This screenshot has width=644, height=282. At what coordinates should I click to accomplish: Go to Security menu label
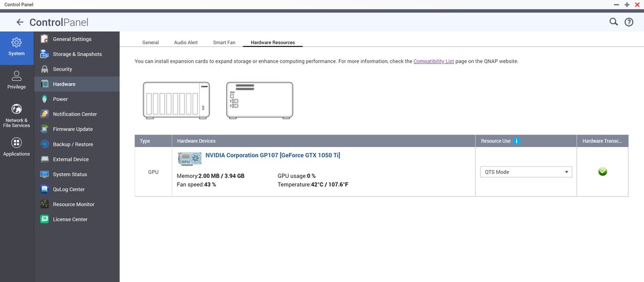click(62, 69)
